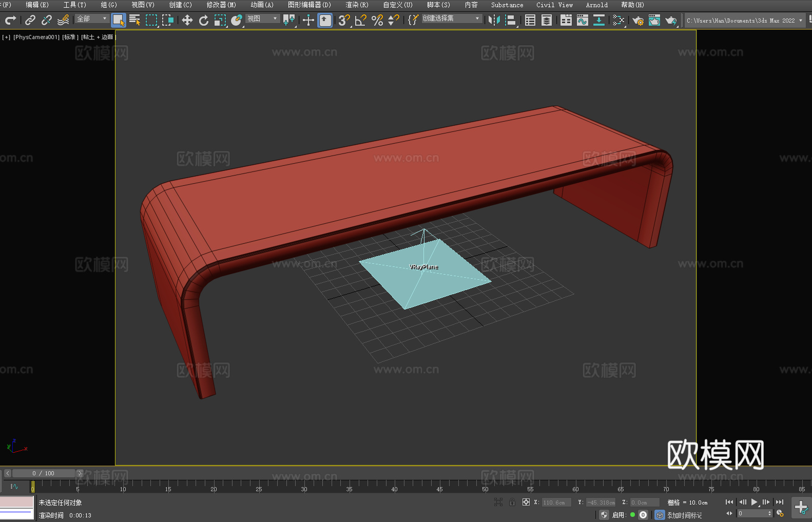Open the [粘土 + 边面] viewport style menu
The height and width of the screenshot is (522, 812).
(99, 37)
